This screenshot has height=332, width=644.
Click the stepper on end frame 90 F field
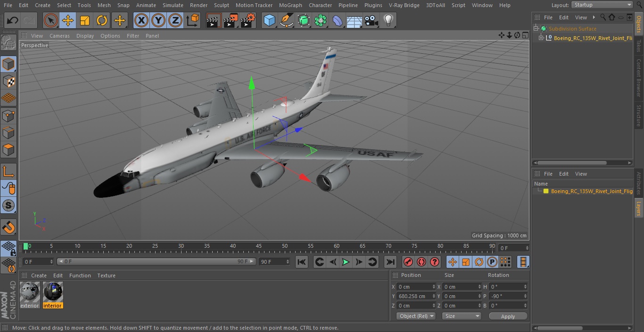[287, 261]
